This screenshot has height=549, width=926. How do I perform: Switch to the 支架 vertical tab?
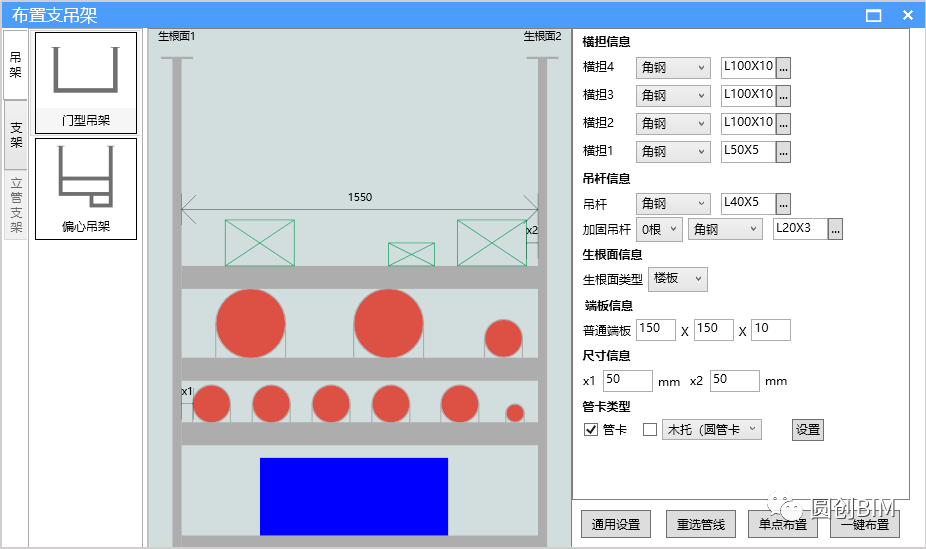click(x=16, y=135)
